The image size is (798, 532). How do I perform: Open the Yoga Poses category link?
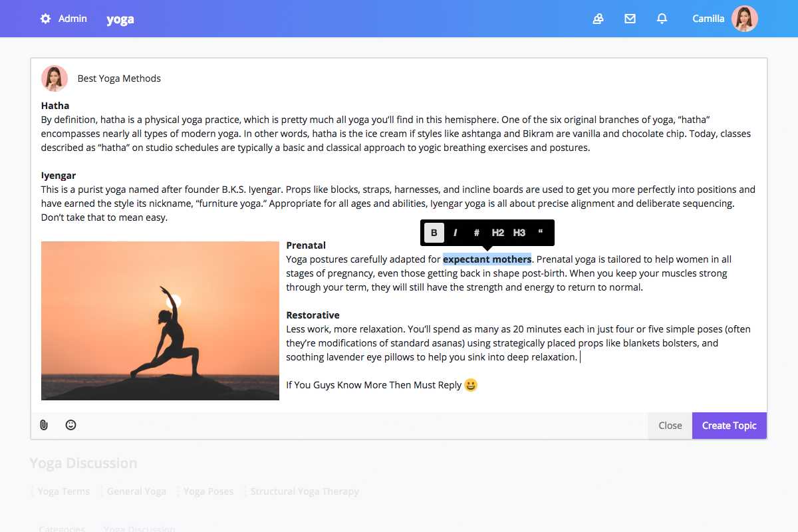pos(208,491)
